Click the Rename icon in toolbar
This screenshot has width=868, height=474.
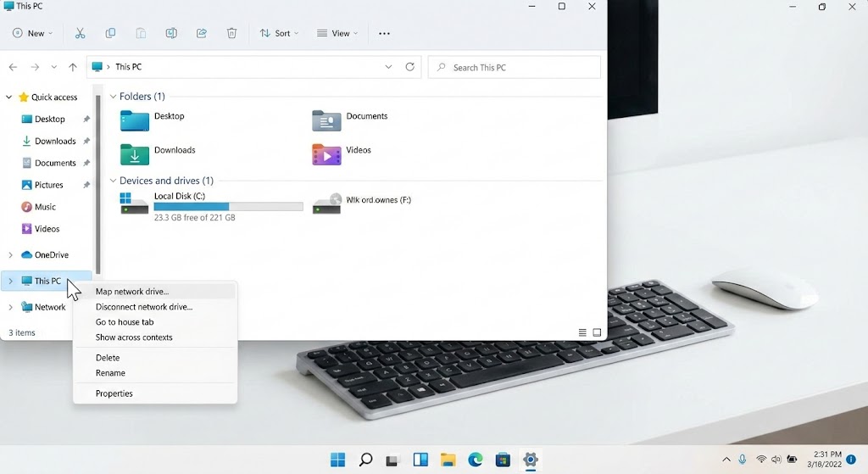click(171, 33)
